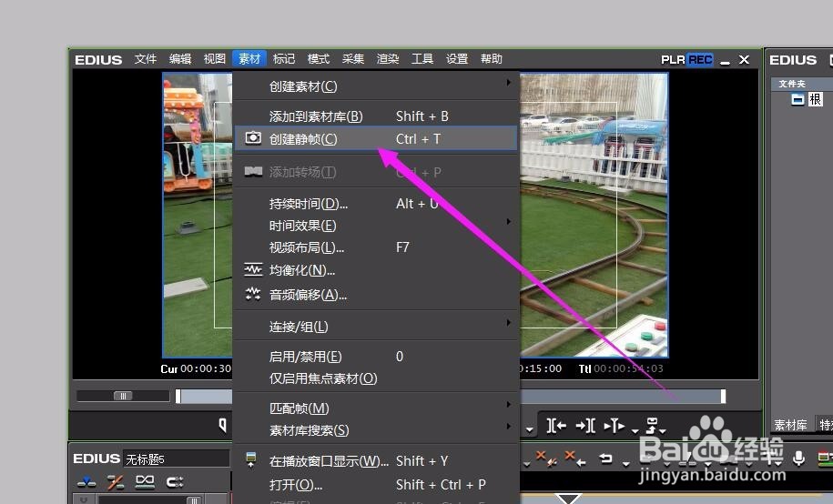Click the Ttl timecode 00:00:54:03
Viewport: 833px width, 504px height.
point(628,368)
